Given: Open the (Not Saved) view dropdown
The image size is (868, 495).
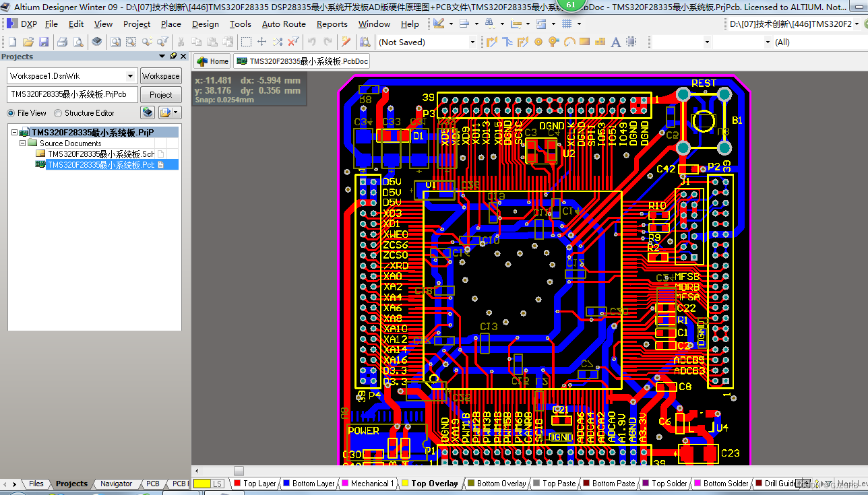Looking at the screenshot, I should coord(474,42).
